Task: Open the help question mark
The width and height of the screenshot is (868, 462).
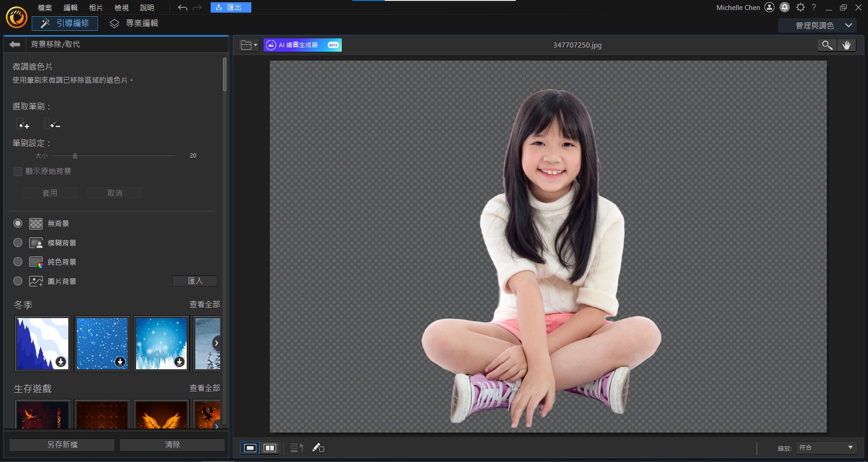Action: point(814,7)
